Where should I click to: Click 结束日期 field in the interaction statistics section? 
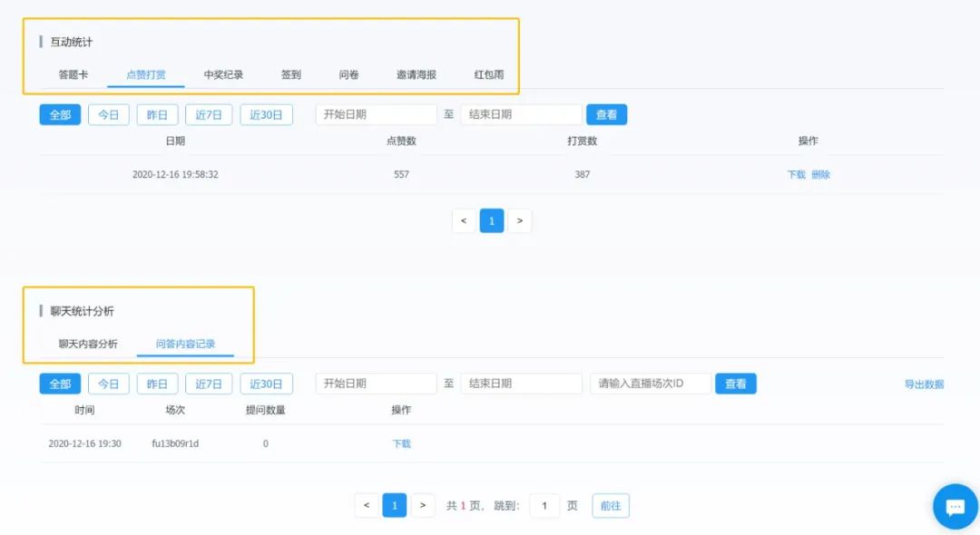click(521, 115)
